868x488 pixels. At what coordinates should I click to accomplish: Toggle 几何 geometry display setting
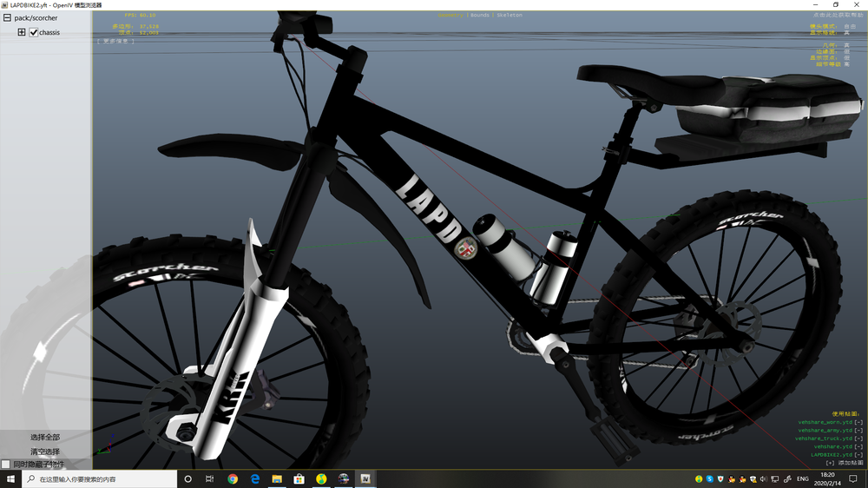pos(846,45)
